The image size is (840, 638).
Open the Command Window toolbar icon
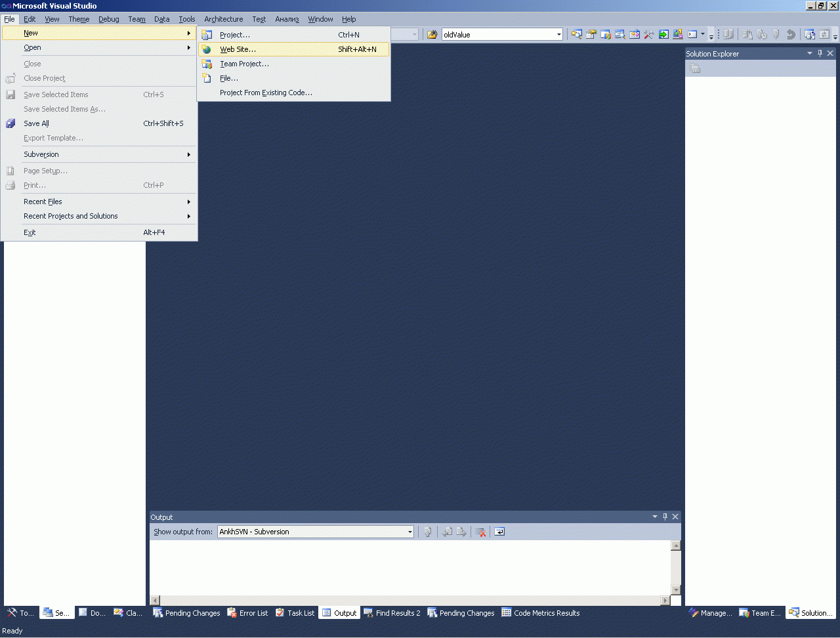pos(692,35)
